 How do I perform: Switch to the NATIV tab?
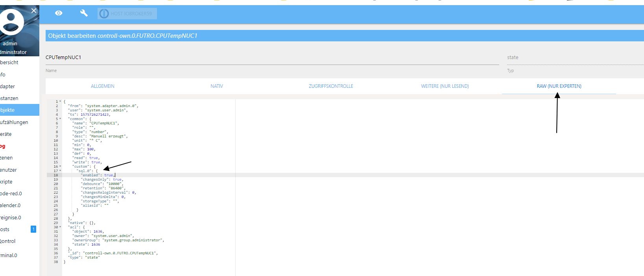point(217,86)
